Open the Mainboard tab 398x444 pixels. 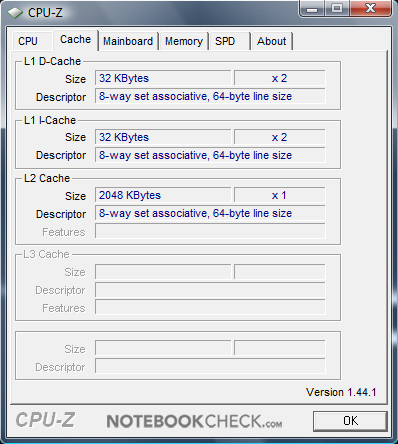tap(128, 41)
